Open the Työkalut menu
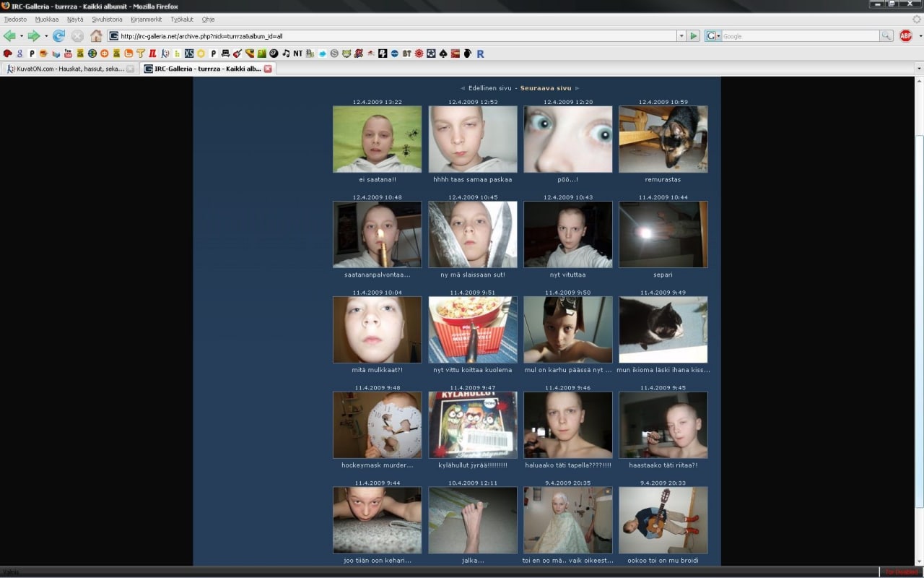 pos(182,20)
